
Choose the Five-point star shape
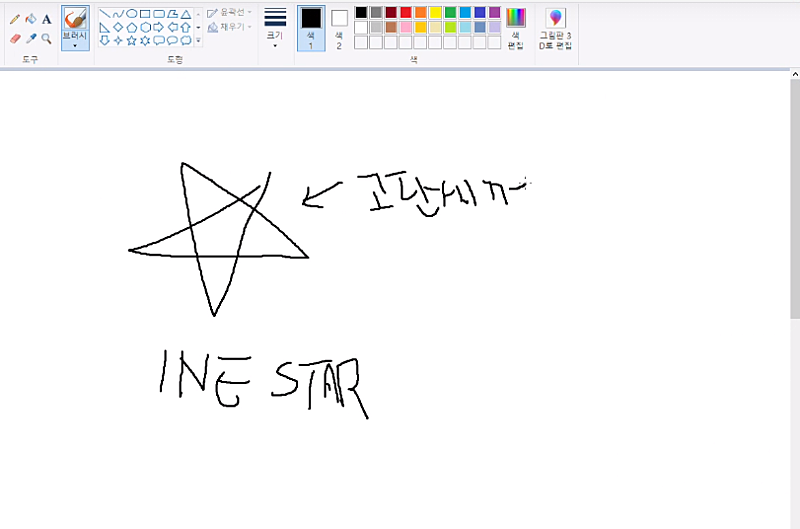click(x=132, y=40)
